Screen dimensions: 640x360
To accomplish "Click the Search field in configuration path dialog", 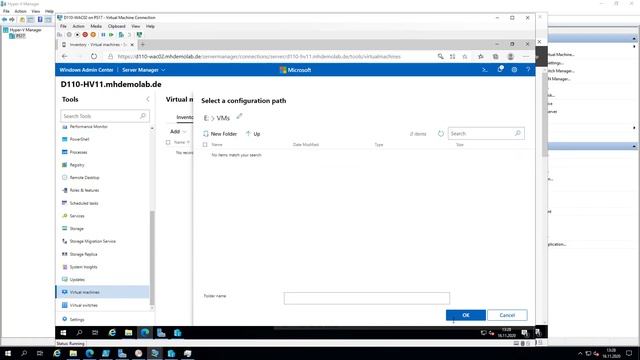I will point(486,133).
